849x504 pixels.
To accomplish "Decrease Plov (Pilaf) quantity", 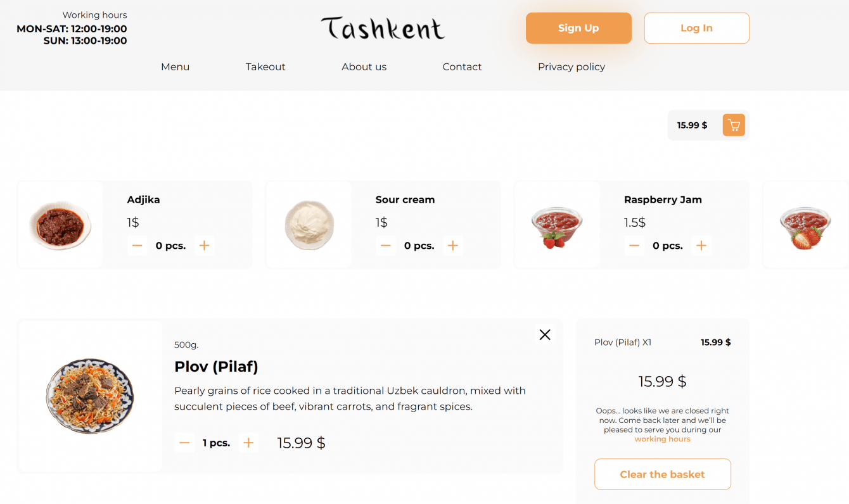I will 184,443.
